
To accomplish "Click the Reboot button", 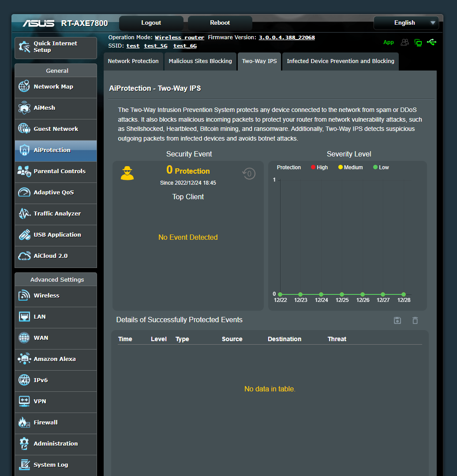I will coord(220,23).
